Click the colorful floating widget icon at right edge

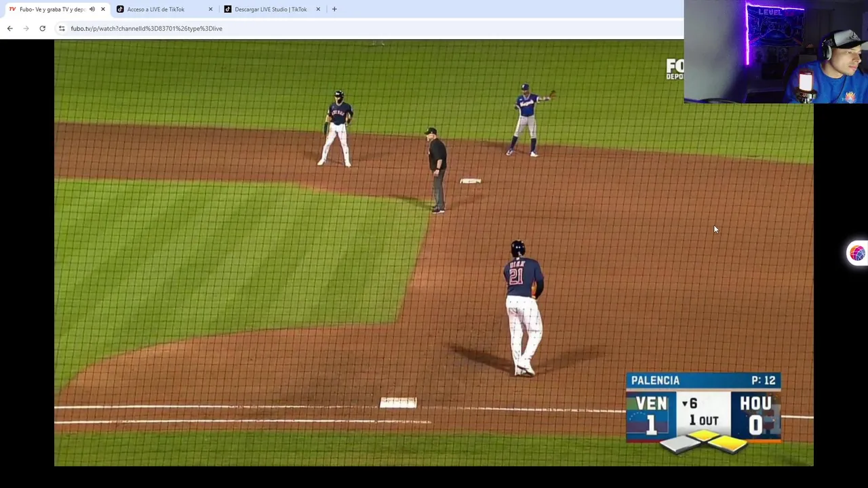point(857,253)
